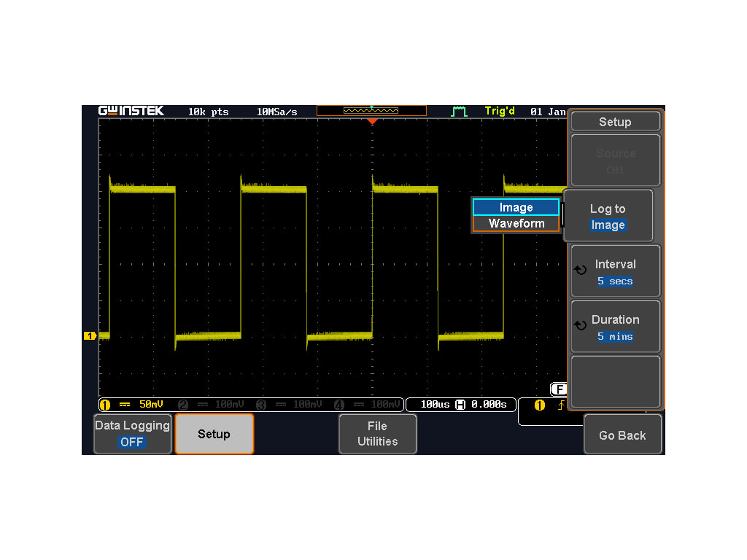Open the Log to selection button
747x560 pixels.
tap(608, 217)
